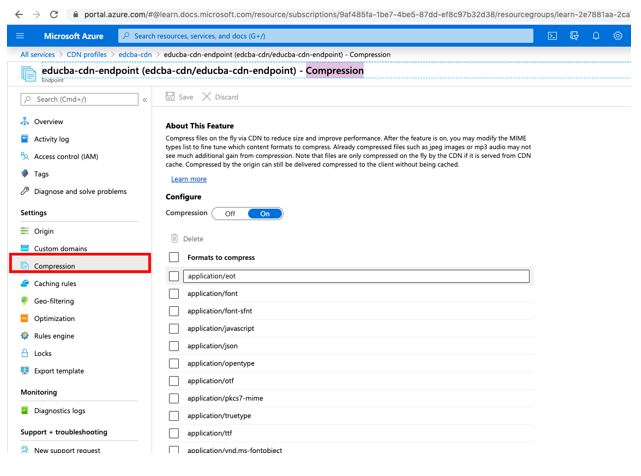Click the Save disk icon

pos(170,97)
